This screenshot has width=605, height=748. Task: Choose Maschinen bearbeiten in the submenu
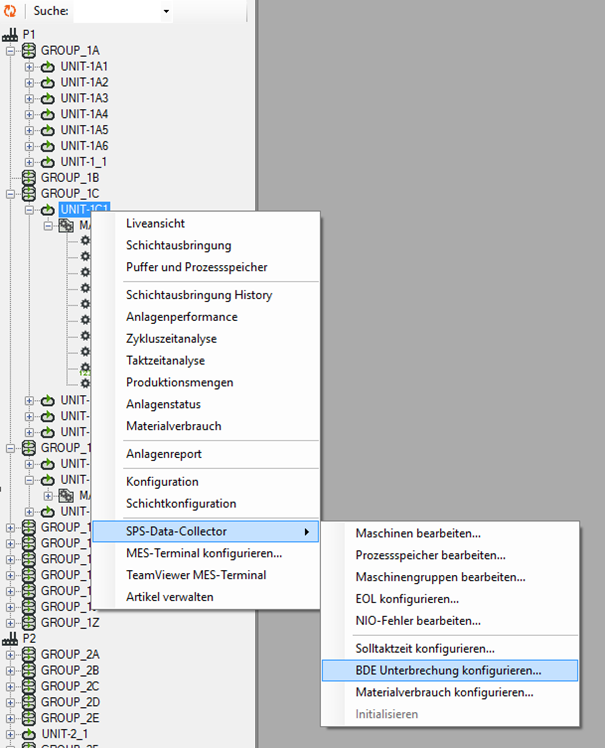[418, 533]
